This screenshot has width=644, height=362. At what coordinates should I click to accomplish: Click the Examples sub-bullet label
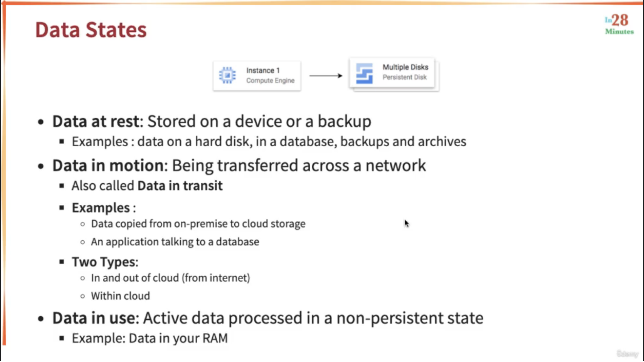click(101, 208)
